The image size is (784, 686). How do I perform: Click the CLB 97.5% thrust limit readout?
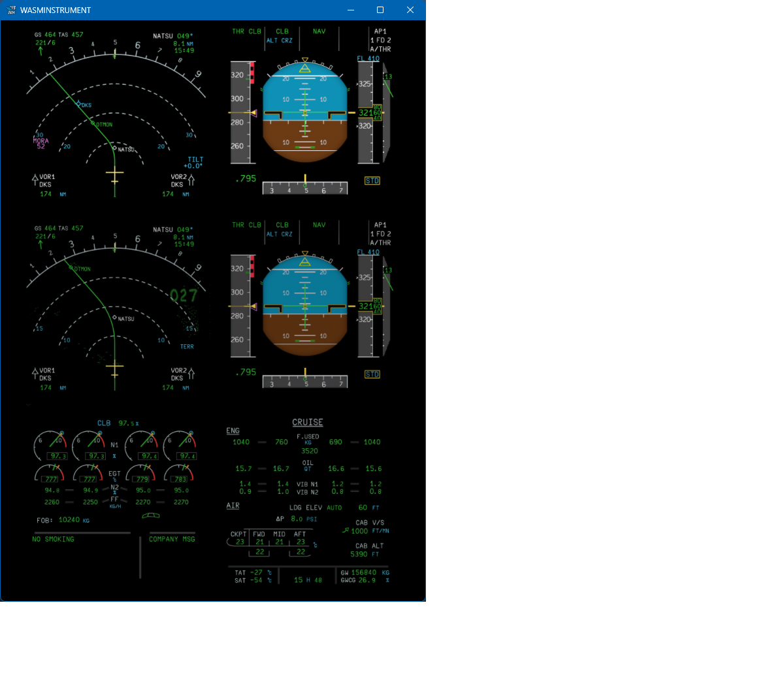tap(118, 423)
